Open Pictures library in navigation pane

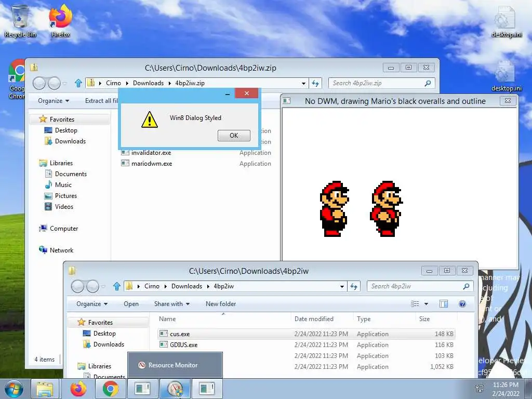(61, 196)
